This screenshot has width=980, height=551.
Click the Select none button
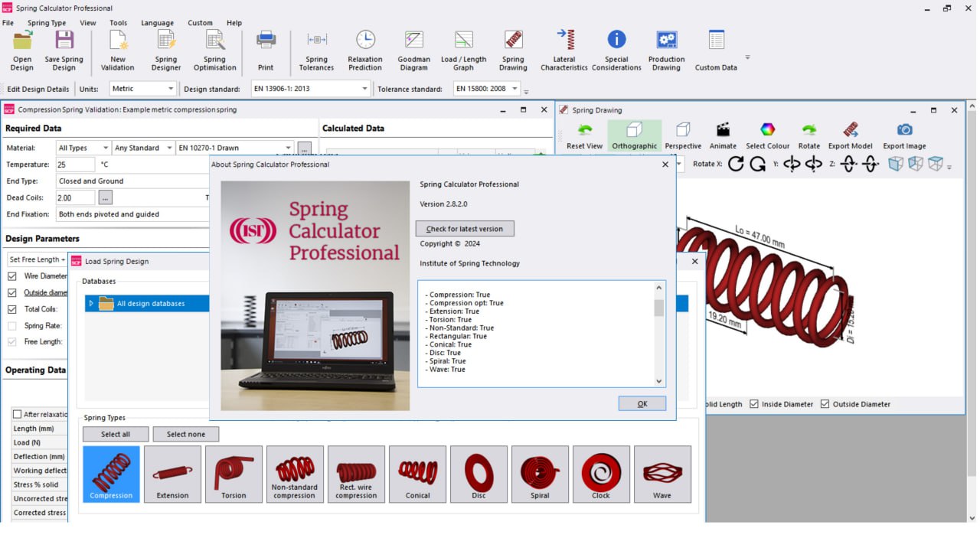point(186,434)
